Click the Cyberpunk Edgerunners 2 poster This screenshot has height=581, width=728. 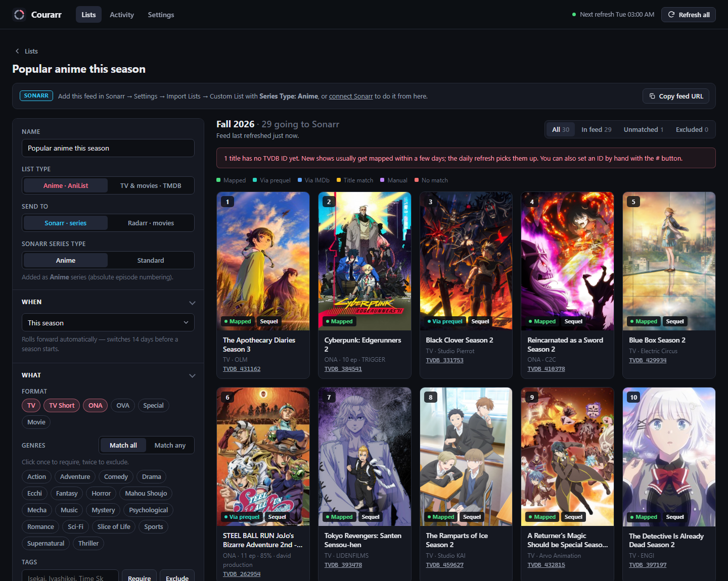point(365,261)
